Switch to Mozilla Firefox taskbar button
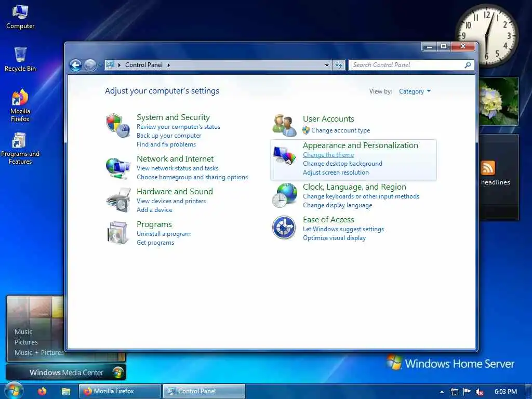Viewport: 532px width, 399px height. [120, 391]
